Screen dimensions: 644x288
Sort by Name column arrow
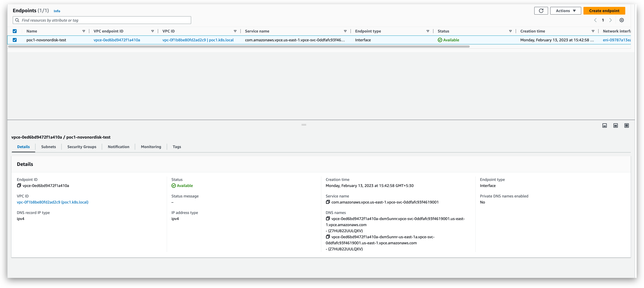pos(84,31)
